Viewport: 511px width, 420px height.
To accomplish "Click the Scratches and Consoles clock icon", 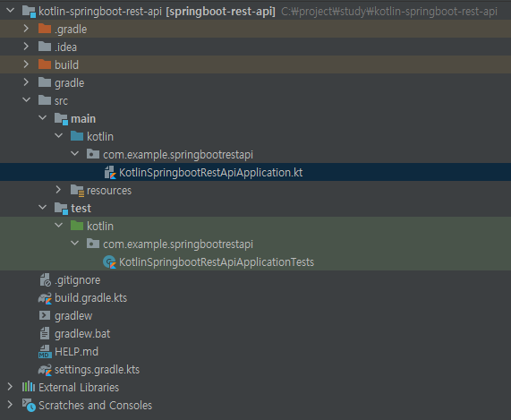I will point(29,405).
